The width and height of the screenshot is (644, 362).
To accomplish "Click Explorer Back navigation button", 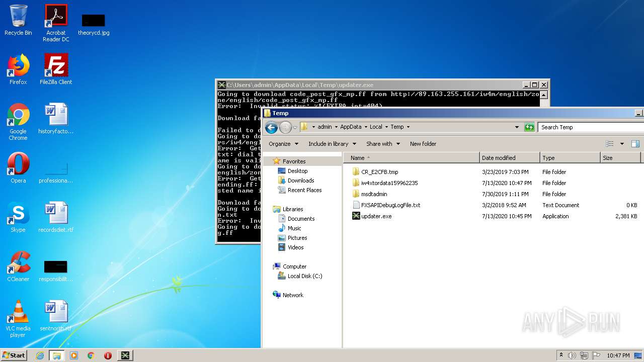I will click(271, 127).
